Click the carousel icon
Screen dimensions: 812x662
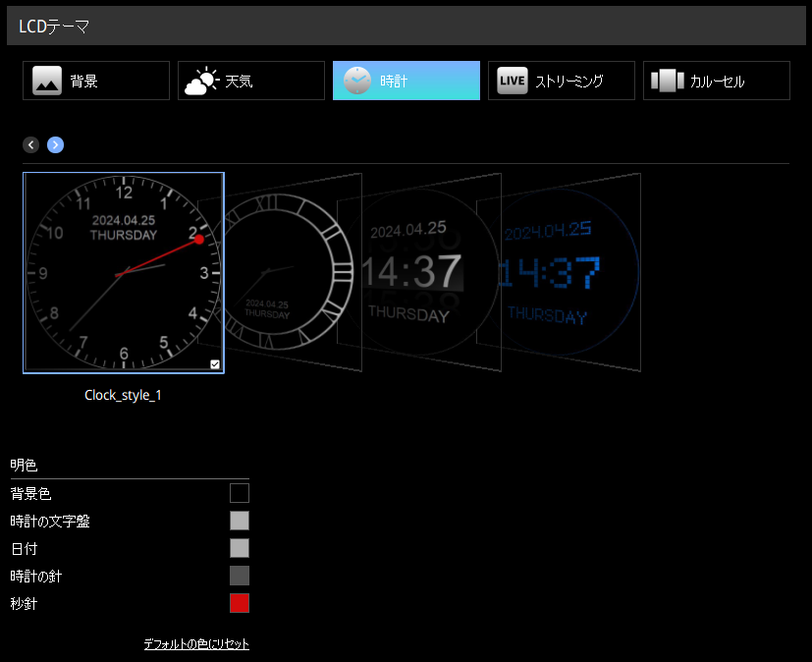pos(668,81)
